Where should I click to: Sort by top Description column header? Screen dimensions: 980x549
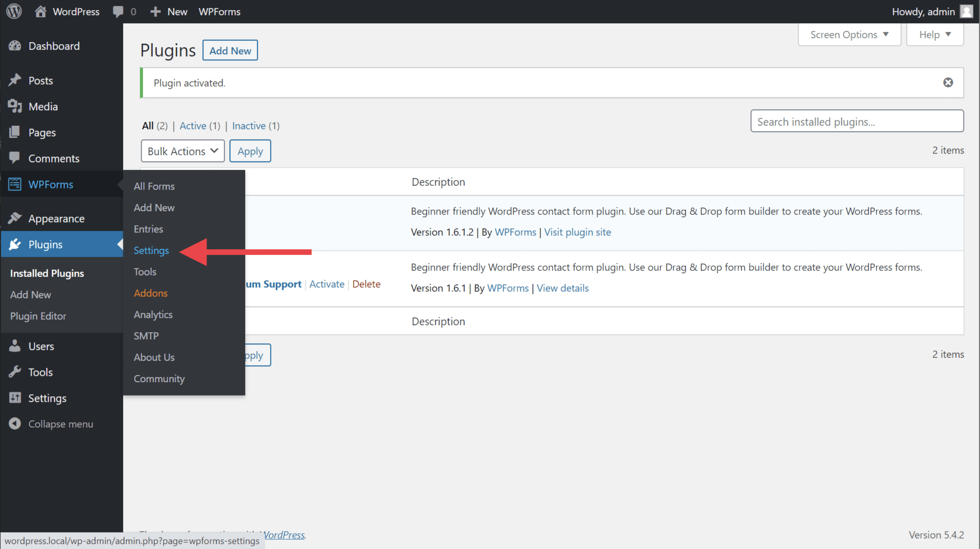coord(438,182)
